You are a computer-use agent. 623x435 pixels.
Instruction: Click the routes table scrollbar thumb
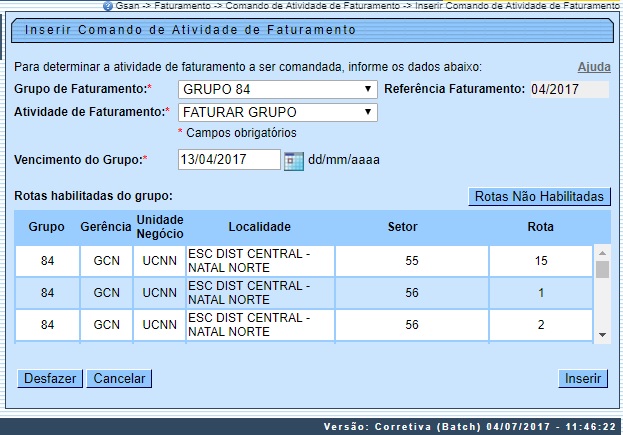[602, 269]
